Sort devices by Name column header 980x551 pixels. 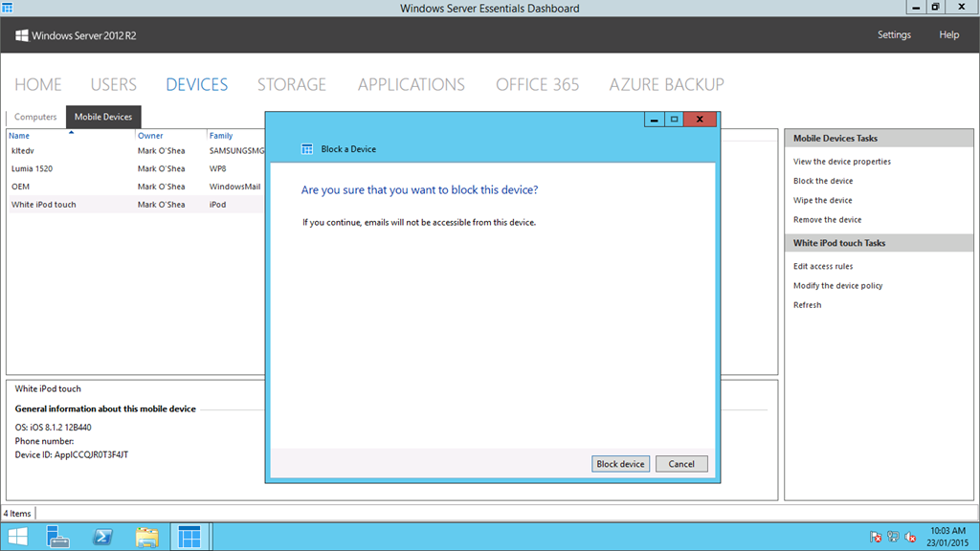(x=19, y=136)
